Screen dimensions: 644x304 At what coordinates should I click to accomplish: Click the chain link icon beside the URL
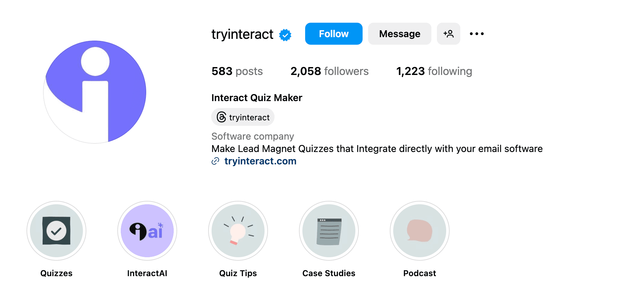coord(215,161)
